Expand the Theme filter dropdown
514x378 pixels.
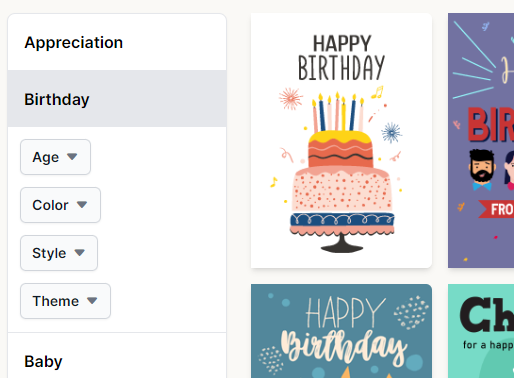point(65,301)
